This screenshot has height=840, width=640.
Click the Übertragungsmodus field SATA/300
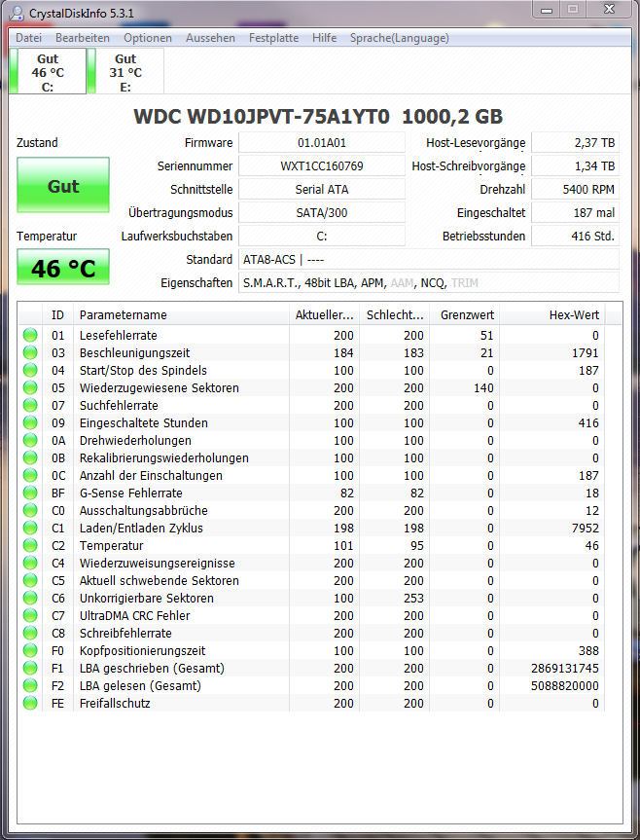322,213
